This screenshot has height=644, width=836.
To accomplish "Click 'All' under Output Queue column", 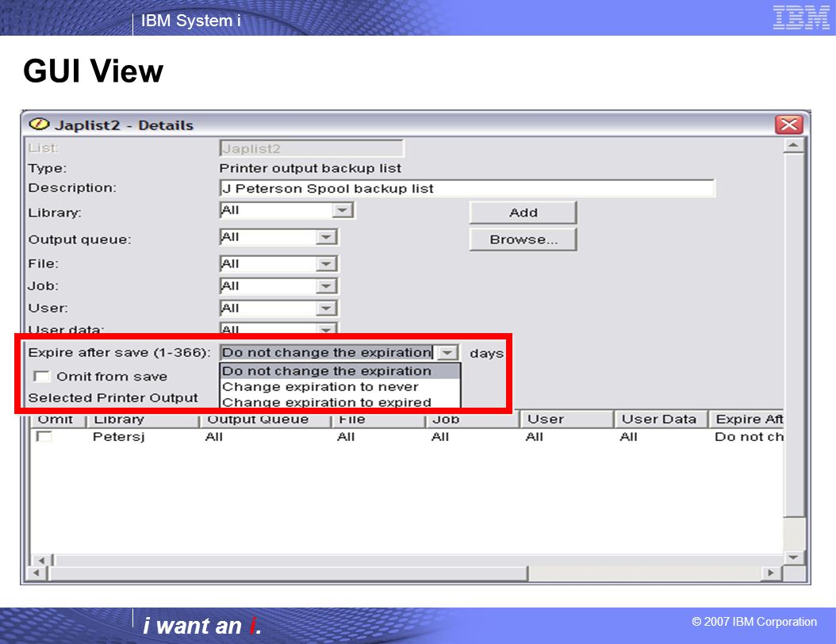I will (x=214, y=437).
